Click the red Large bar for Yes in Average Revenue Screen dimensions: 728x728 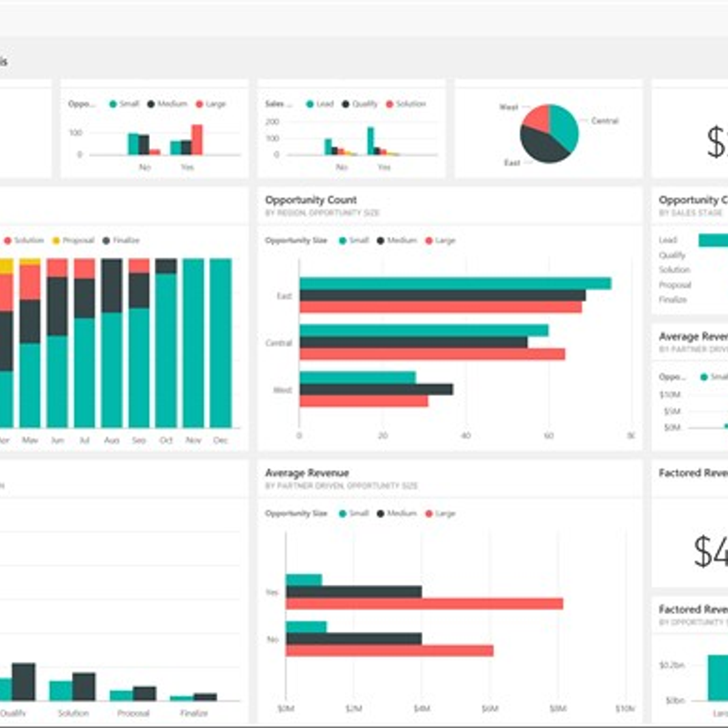(x=424, y=604)
